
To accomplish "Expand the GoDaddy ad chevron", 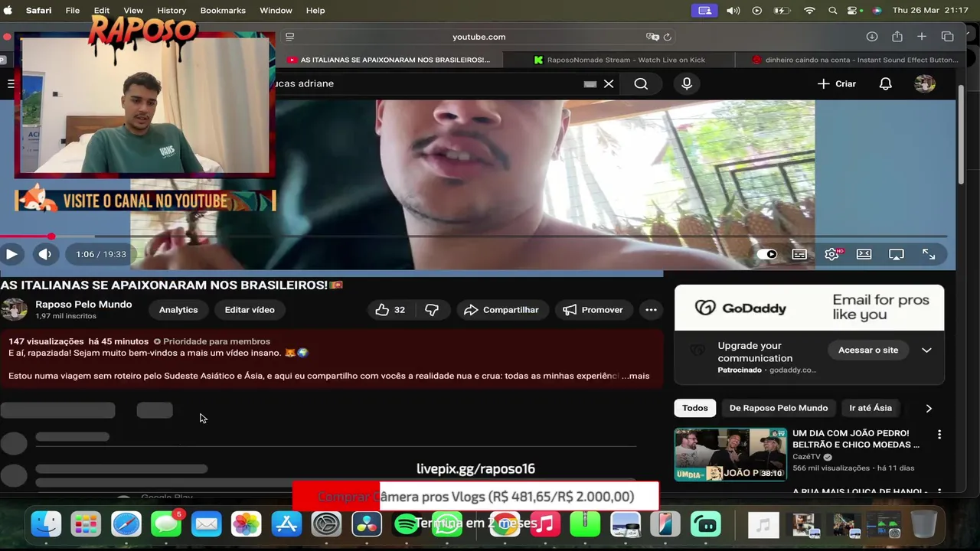I will point(926,350).
